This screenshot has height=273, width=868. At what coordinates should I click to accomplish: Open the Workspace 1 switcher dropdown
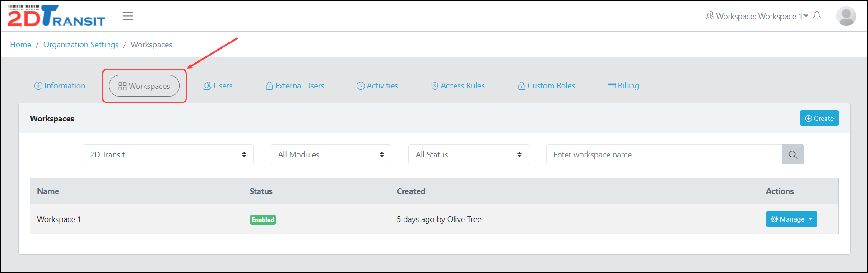[757, 16]
